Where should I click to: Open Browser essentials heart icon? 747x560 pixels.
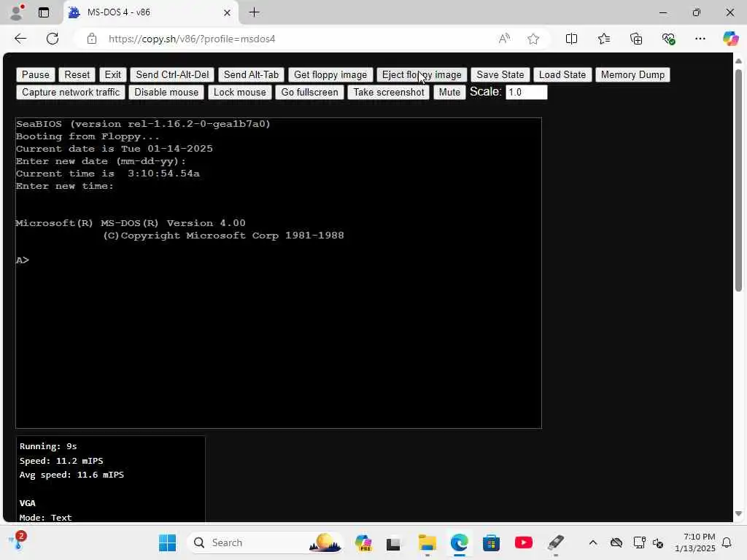coord(668,39)
